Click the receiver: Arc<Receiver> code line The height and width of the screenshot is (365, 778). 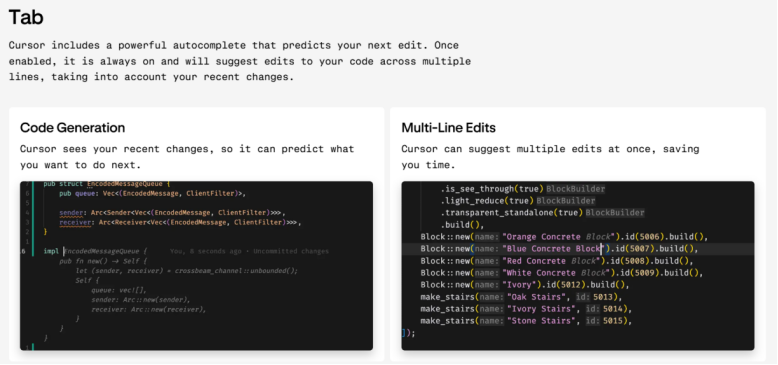[180, 222]
